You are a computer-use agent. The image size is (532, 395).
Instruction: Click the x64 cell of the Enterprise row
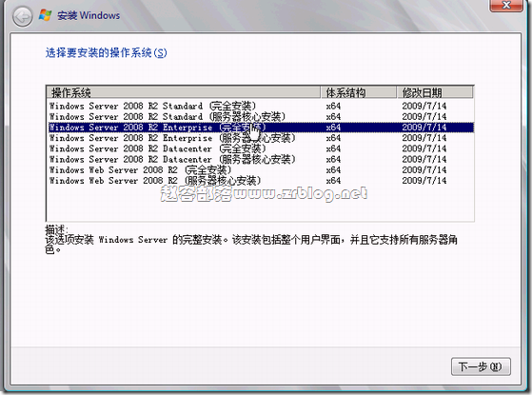coord(333,128)
